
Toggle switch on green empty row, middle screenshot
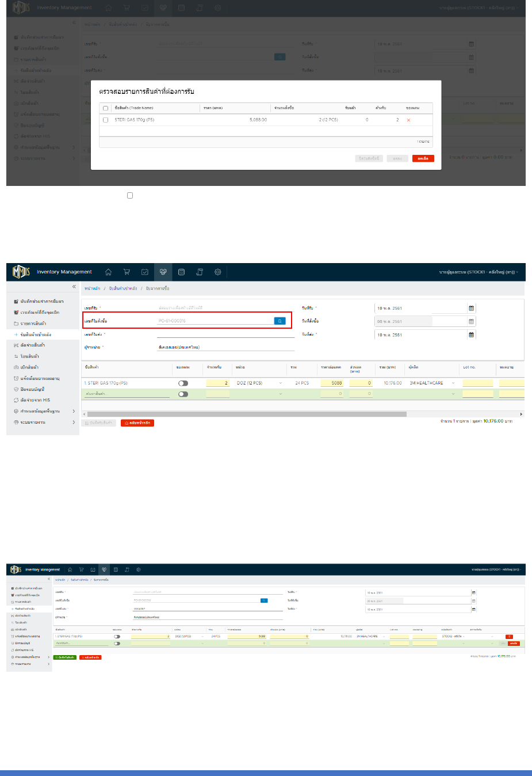[183, 394]
